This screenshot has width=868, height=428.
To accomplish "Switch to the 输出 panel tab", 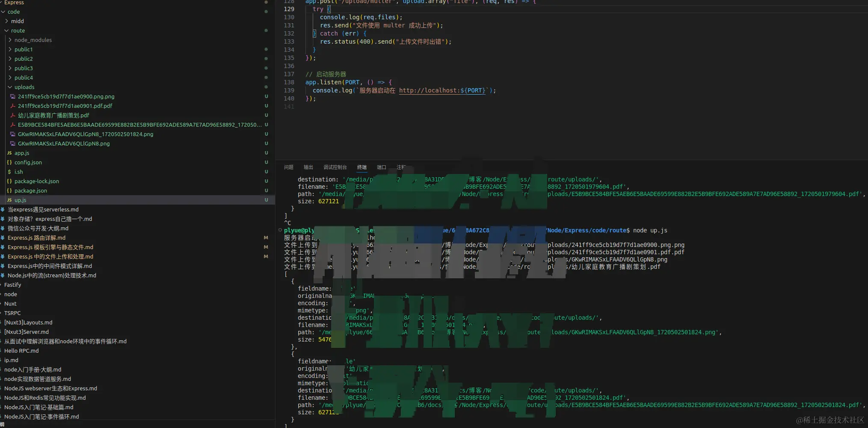I will [x=308, y=167].
